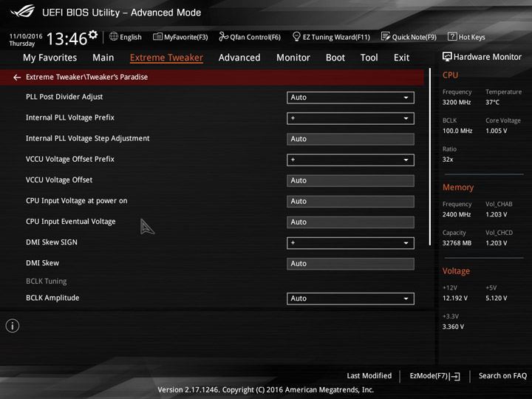Image resolution: width=532 pixels, height=399 pixels.
Task: Click memory frequency 2400 MHz value
Action: pyautogui.click(x=457, y=214)
